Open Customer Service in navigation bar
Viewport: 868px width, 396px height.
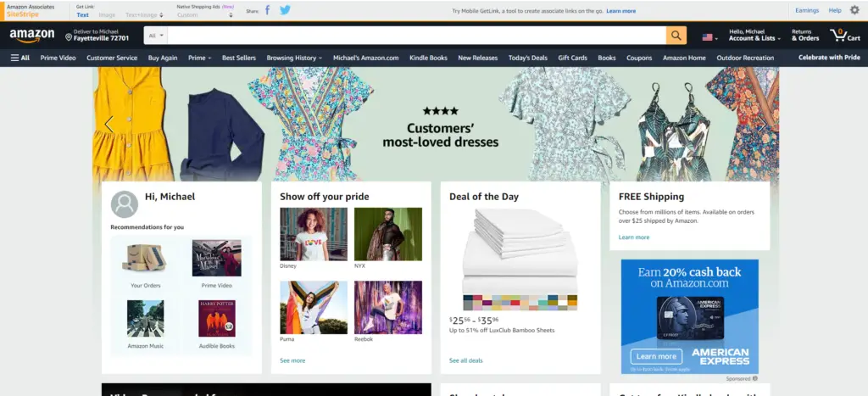pos(112,58)
